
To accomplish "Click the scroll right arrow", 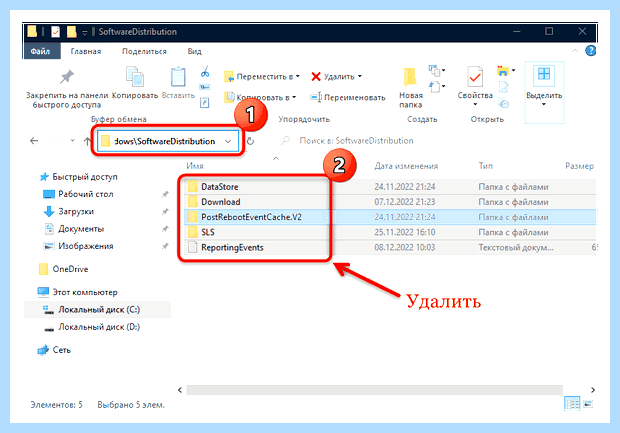I will click(593, 390).
